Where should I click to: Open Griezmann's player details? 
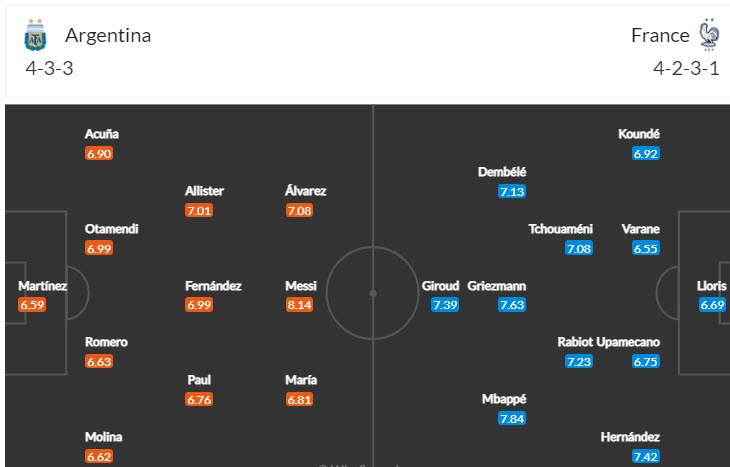pyautogui.click(x=497, y=286)
